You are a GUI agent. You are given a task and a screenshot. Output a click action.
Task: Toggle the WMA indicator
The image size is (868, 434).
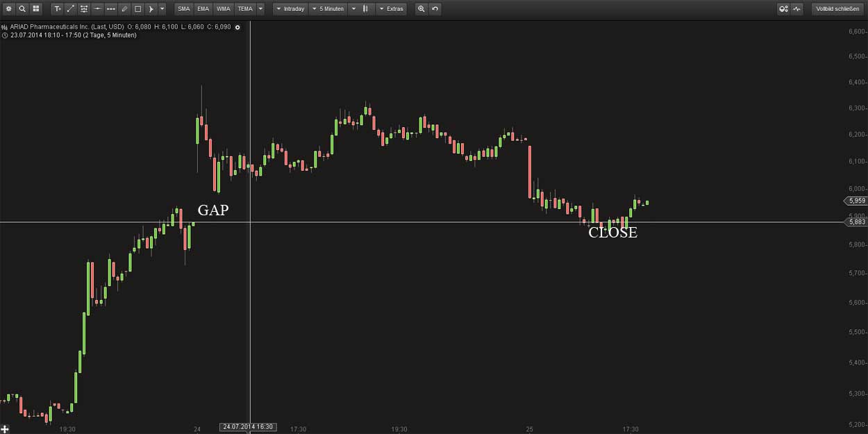coord(224,8)
